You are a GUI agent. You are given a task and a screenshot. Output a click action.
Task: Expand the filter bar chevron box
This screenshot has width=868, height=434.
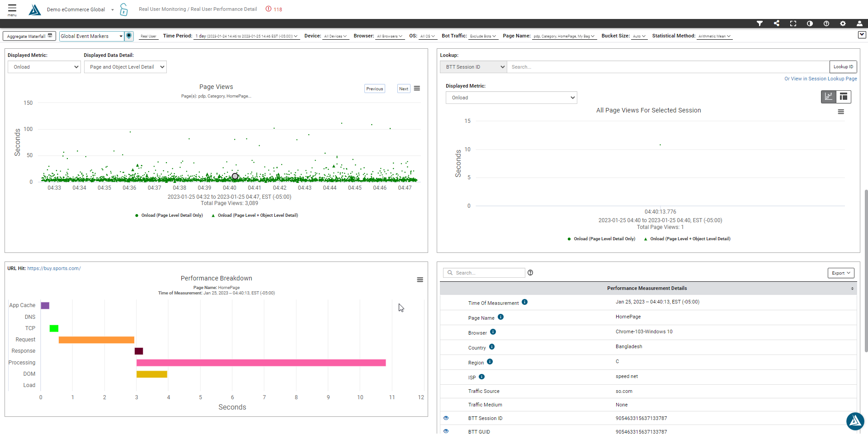click(862, 35)
